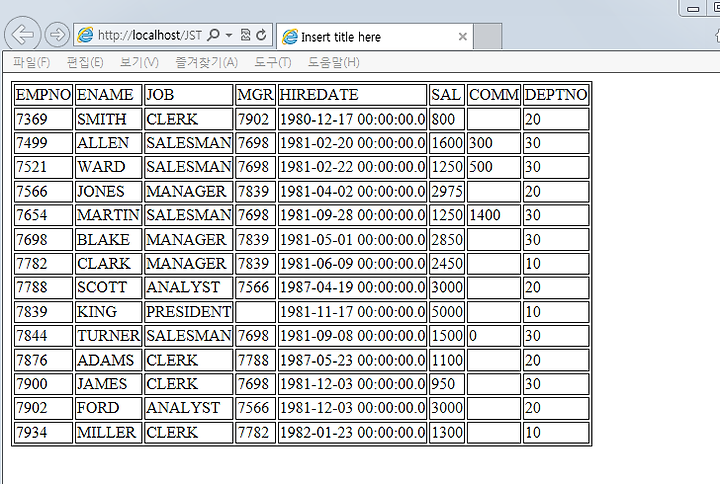Click the name CLARK
The width and height of the screenshot is (720, 484).
(104, 264)
